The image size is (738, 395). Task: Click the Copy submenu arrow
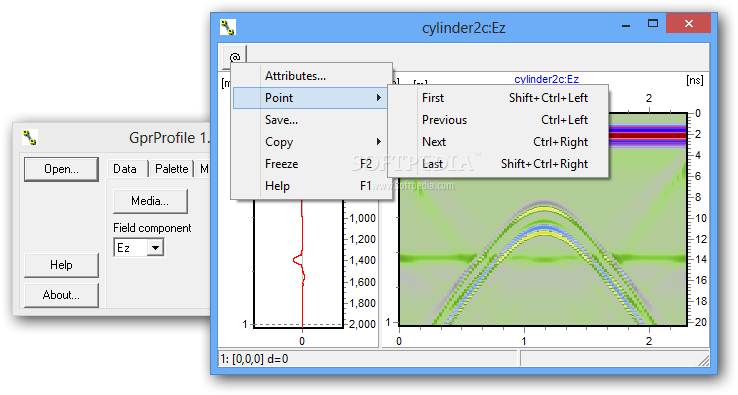(x=378, y=142)
